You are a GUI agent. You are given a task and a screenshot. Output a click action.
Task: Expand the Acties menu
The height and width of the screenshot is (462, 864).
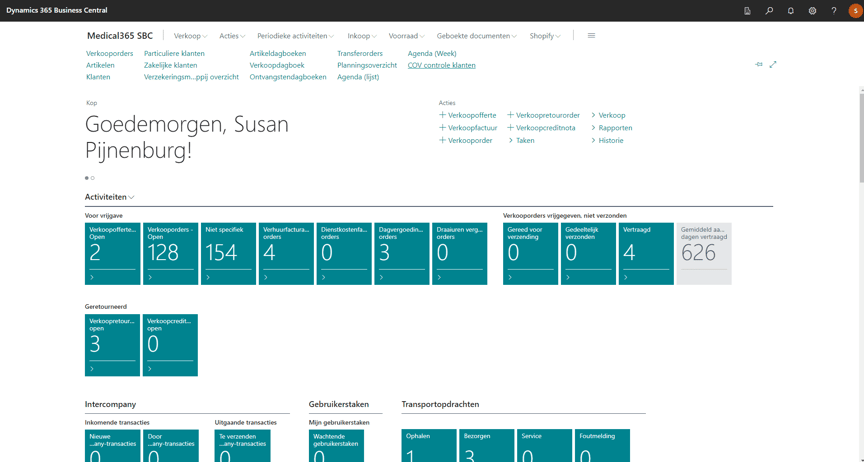tap(232, 36)
